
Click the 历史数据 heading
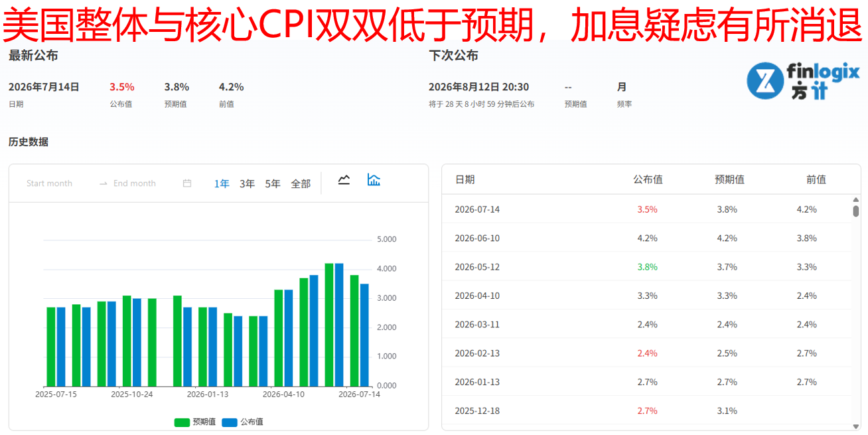tap(29, 141)
